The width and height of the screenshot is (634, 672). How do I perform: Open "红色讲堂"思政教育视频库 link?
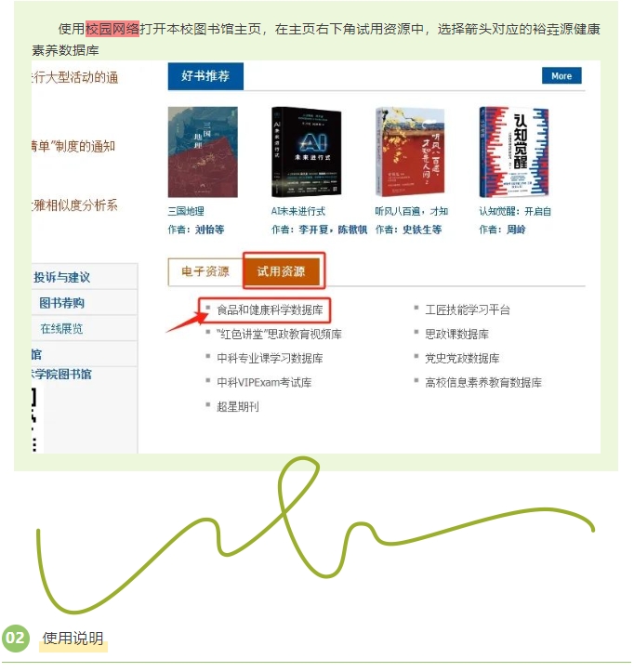pos(280,334)
